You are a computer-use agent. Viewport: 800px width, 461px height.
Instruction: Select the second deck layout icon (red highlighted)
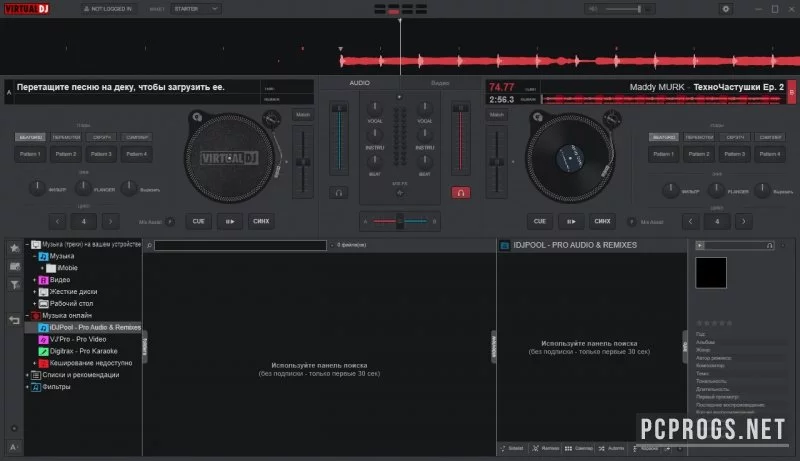tap(393, 9)
